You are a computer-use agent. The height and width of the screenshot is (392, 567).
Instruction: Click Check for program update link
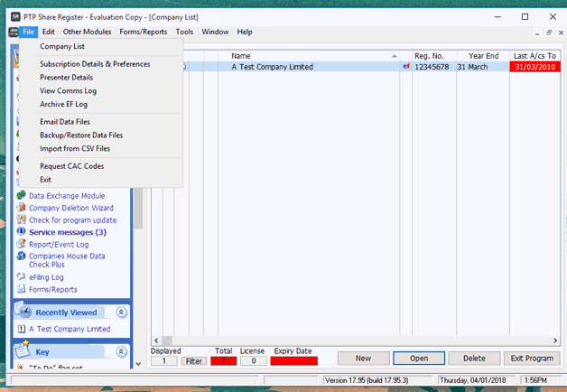(73, 219)
